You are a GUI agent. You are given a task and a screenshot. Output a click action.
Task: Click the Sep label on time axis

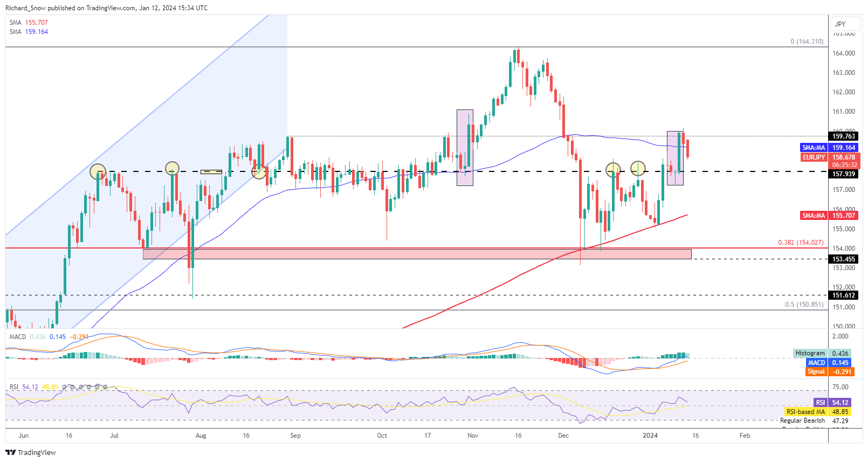pos(295,436)
